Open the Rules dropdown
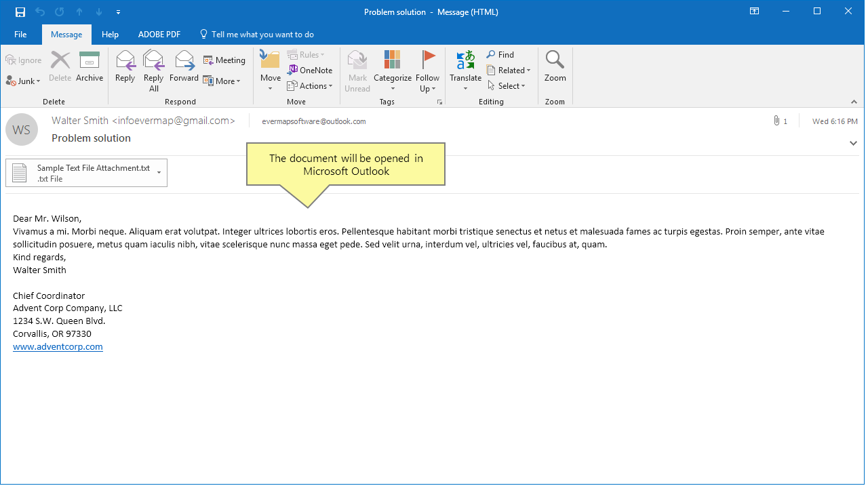868x488 pixels. pyautogui.click(x=306, y=54)
